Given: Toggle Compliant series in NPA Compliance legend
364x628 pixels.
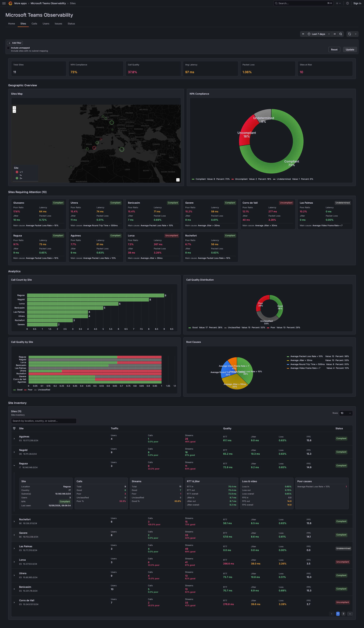Looking at the screenshot, I should click(x=201, y=179).
